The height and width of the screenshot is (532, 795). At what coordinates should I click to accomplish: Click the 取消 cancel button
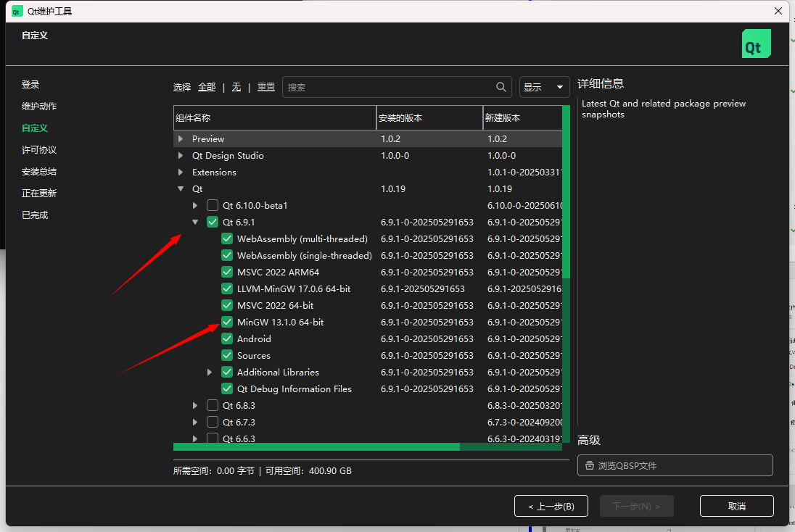click(737, 506)
